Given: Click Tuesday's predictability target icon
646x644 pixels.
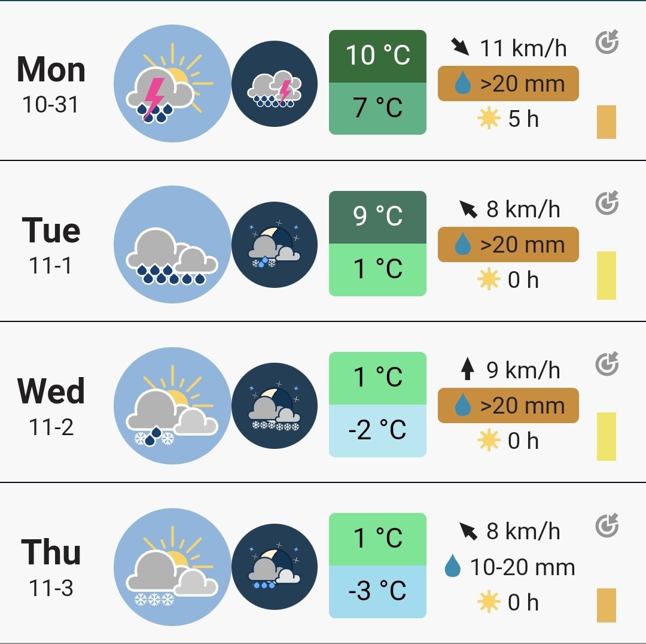Looking at the screenshot, I should click(607, 203).
